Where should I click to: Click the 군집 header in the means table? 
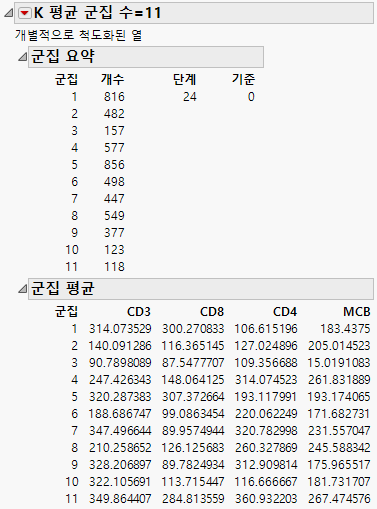[66, 312]
